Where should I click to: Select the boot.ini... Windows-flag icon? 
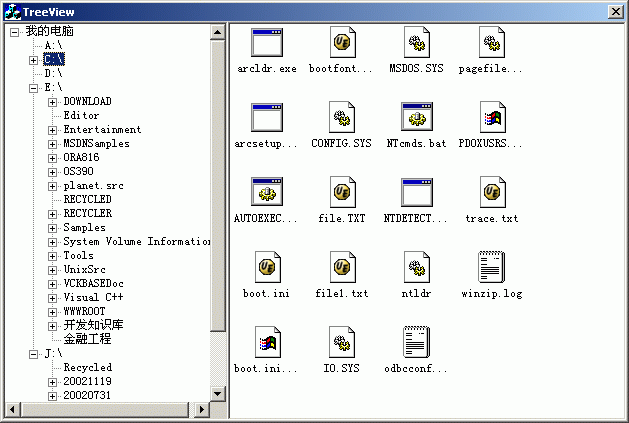point(268,342)
